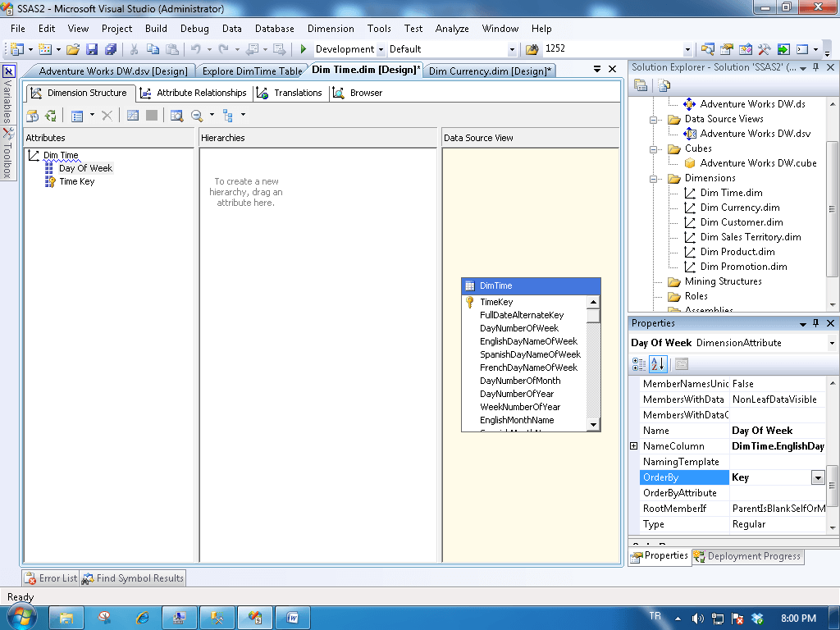Viewport: 840px width, 630px height.
Task: Click the DimTime table scrollbar down arrow
Action: tap(593, 425)
